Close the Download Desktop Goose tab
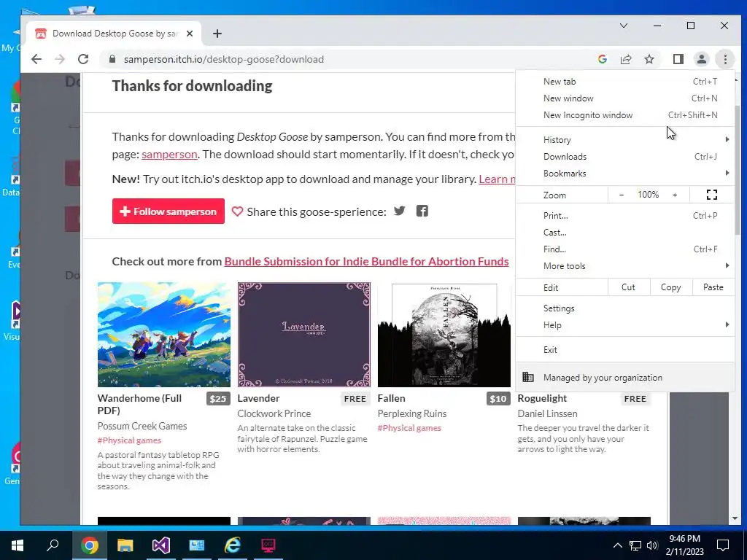The image size is (747, 560). [x=190, y=34]
